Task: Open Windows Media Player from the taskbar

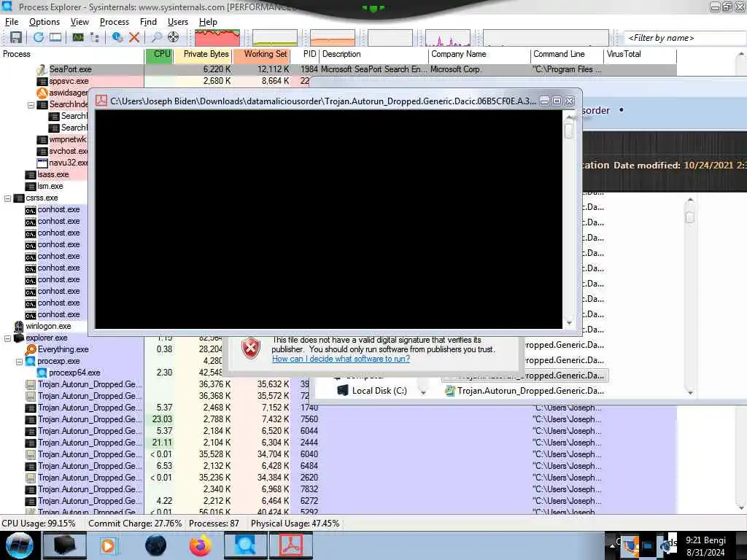Action: 108,545
